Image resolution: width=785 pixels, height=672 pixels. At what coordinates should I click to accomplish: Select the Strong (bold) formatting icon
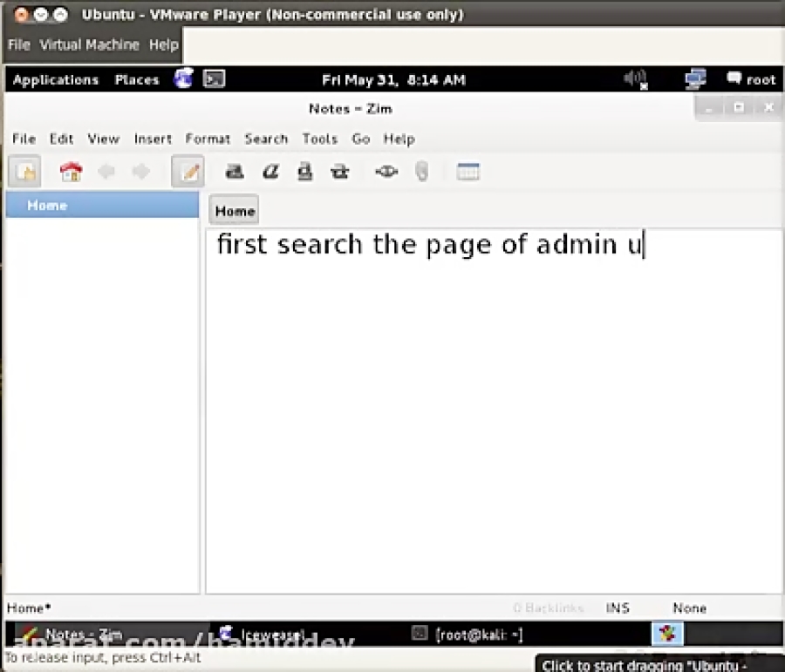click(234, 171)
